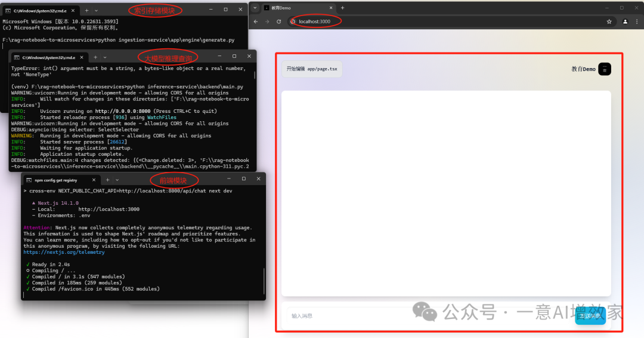Click the inference terminal vertical scrollbar
Screen dimensions: 644x338
255,75
